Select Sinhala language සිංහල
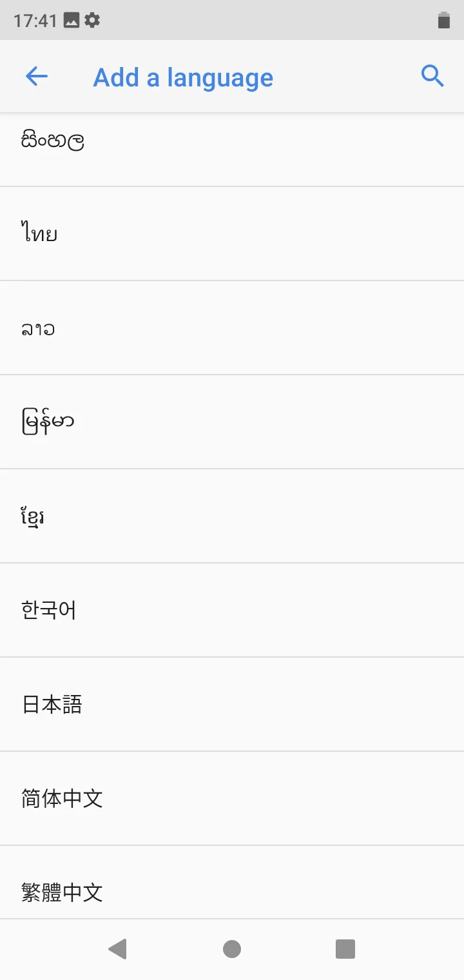 tap(232, 150)
